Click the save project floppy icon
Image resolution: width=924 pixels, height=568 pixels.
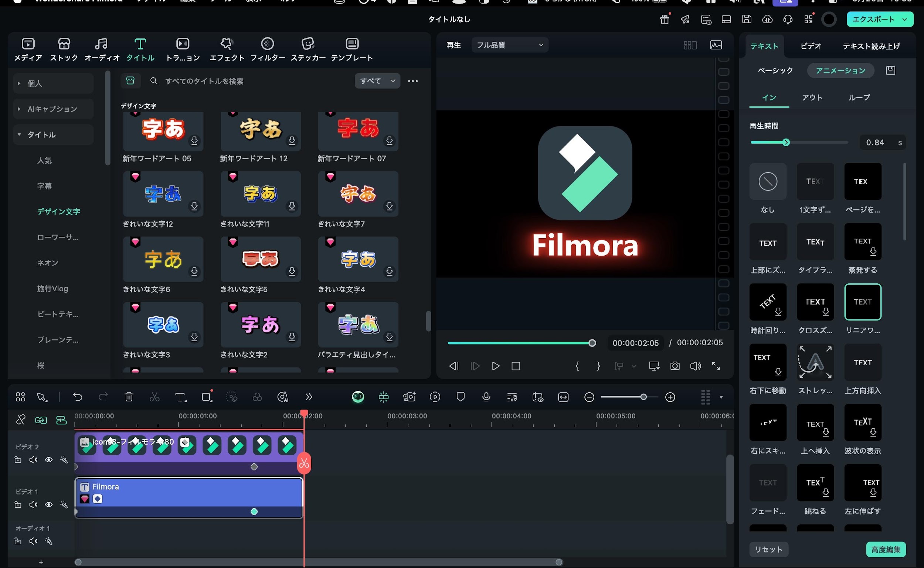(x=747, y=19)
